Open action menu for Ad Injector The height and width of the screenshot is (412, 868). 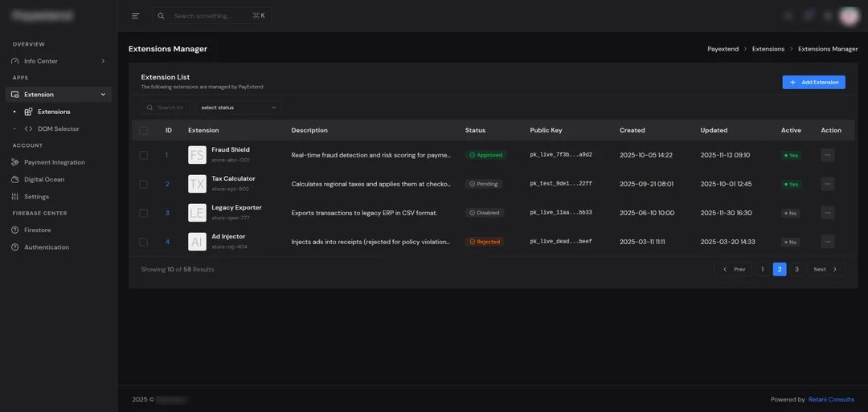[828, 242]
